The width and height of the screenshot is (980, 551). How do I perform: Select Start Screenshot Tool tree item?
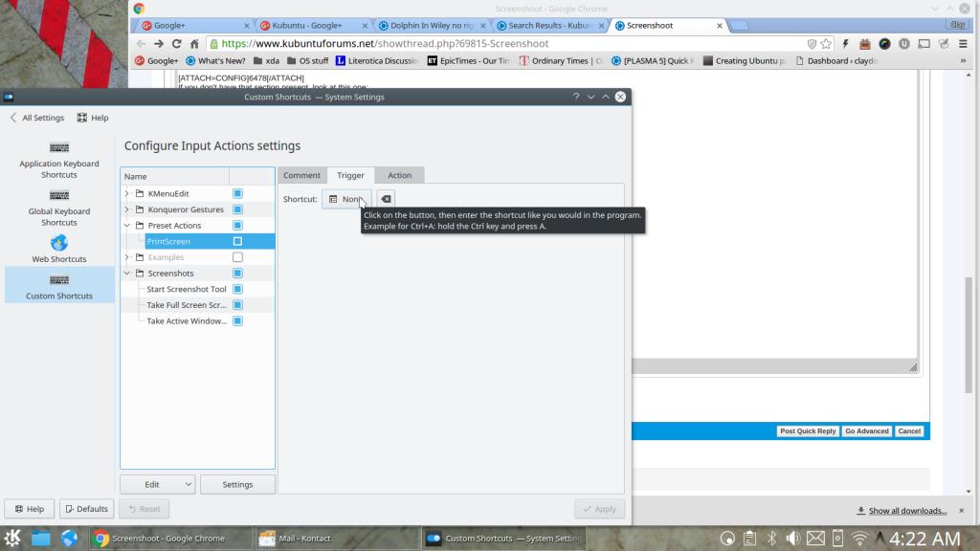[x=186, y=289]
